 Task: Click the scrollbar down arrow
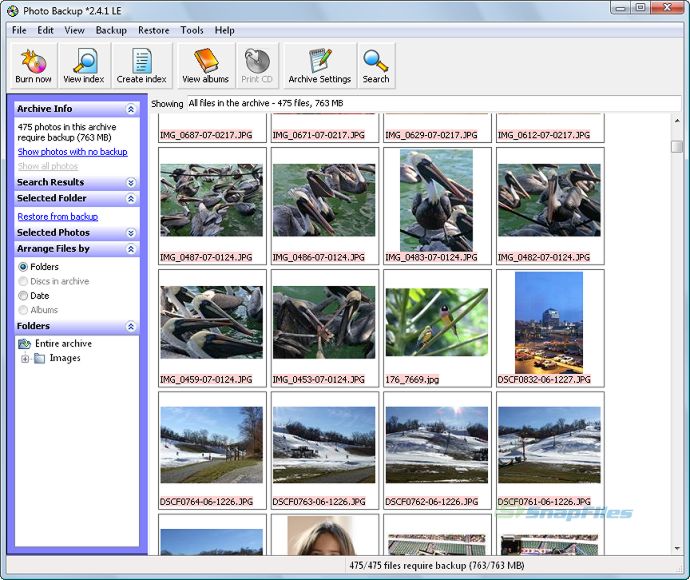coord(677,549)
